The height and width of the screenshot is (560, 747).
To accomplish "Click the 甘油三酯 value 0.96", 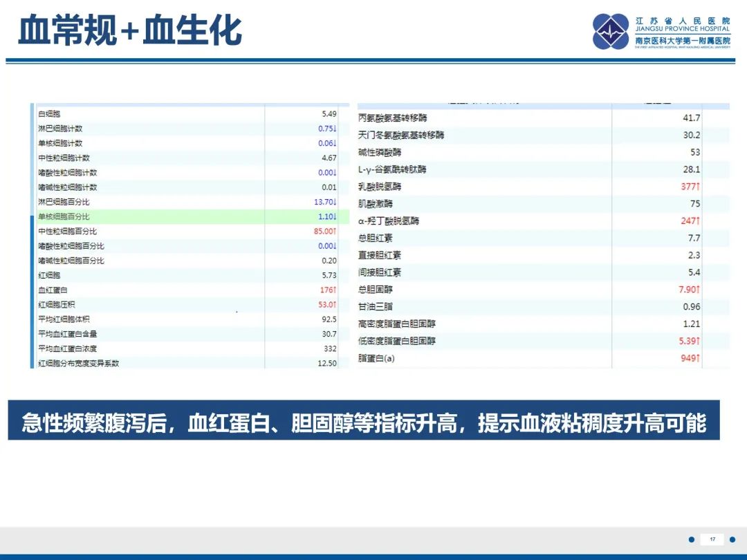I will click(691, 307).
